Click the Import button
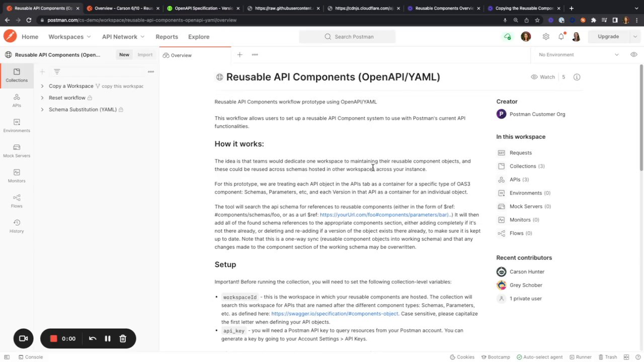The image size is (644, 362). (x=145, y=54)
